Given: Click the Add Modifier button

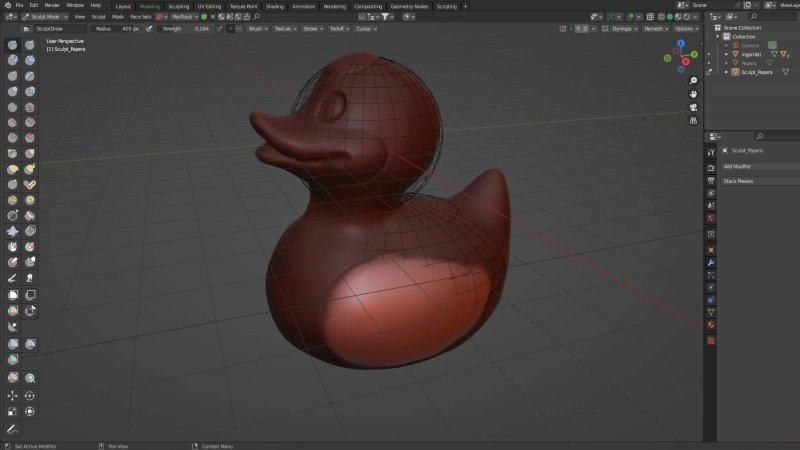Looking at the screenshot, I should [760, 166].
